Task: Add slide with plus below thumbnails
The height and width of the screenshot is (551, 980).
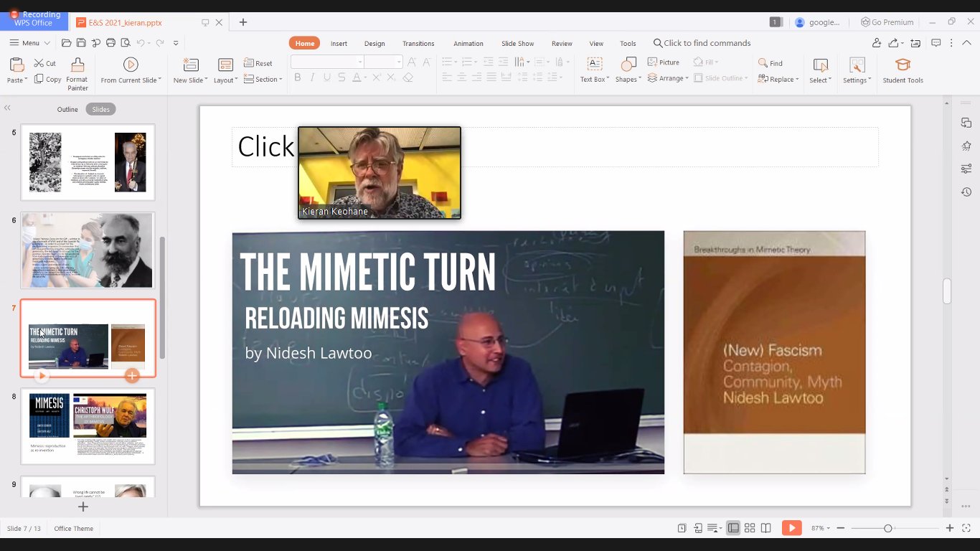Action: (83, 507)
